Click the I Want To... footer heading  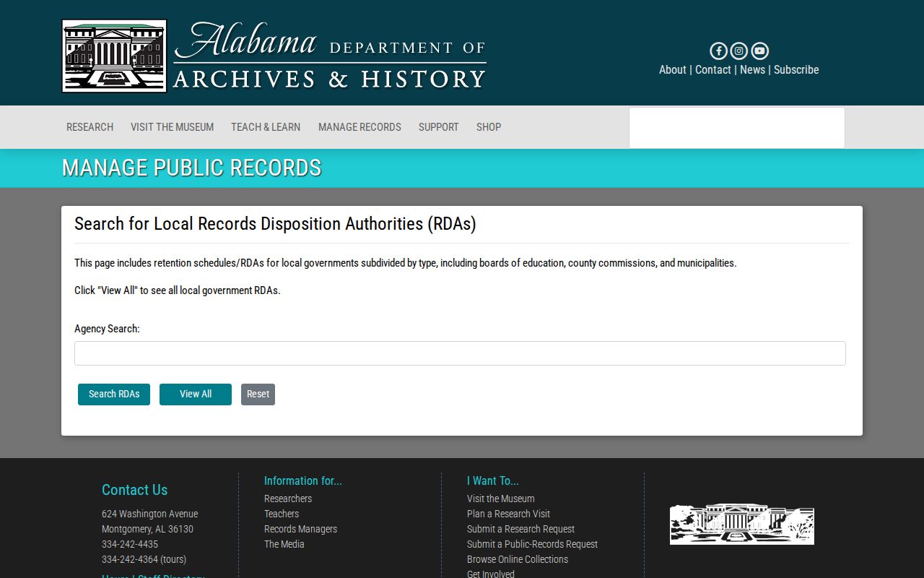[493, 480]
